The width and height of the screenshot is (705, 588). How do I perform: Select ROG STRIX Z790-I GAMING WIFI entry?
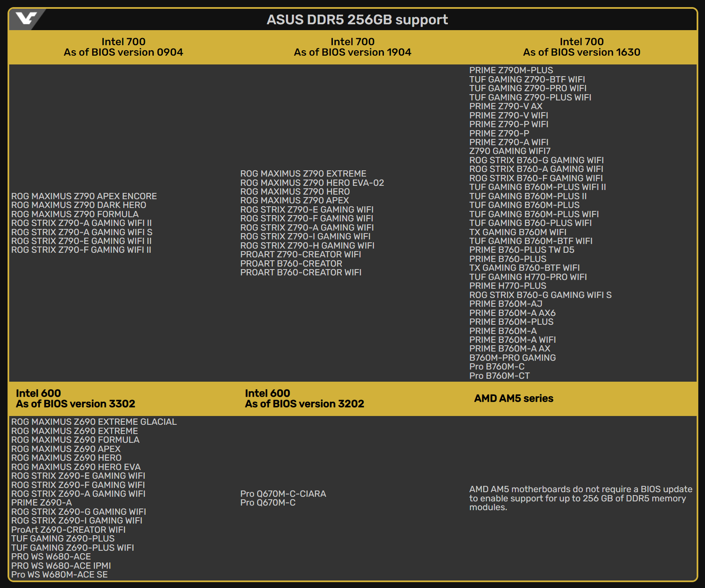306,236
